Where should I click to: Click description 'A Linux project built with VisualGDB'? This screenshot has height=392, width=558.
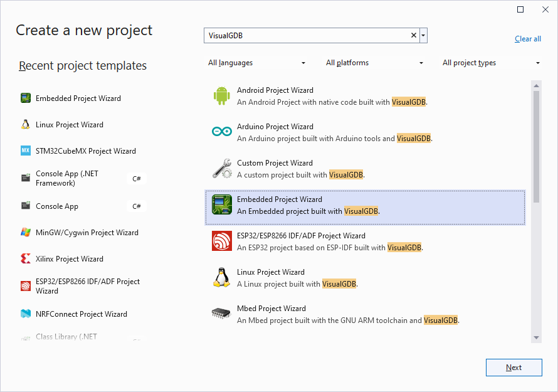click(x=298, y=283)
